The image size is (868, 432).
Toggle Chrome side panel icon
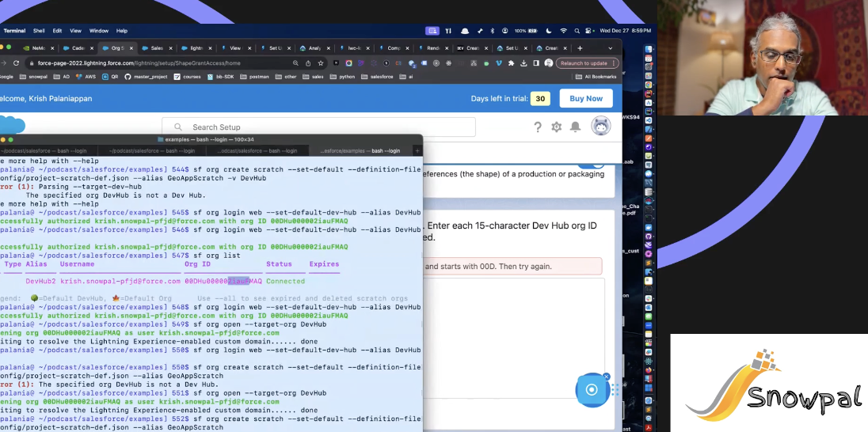click(x=536, y=63)
